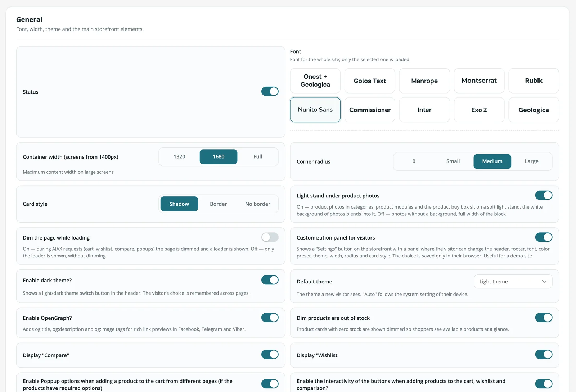Choose the Exo 2 font
Screen dimensions: 576x392
coord(479,110)
